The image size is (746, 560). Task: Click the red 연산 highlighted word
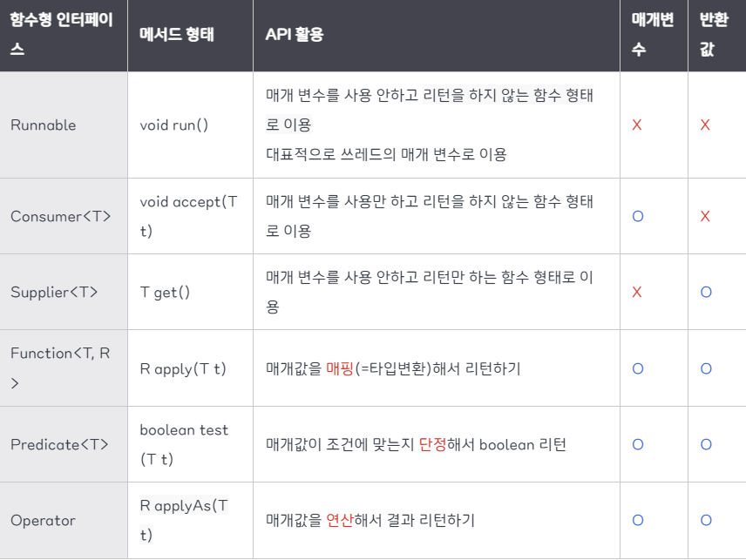pos(338,520)
